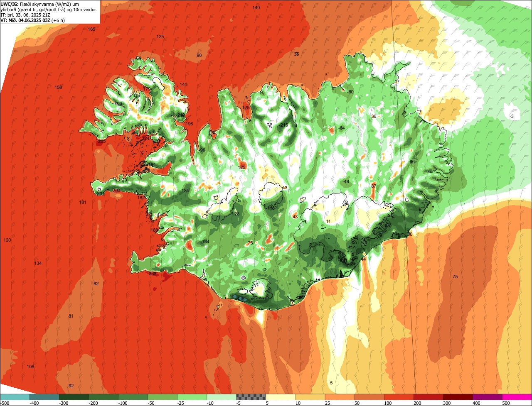Click the checkered legend swatch between -5 and 5

[251, 397]
